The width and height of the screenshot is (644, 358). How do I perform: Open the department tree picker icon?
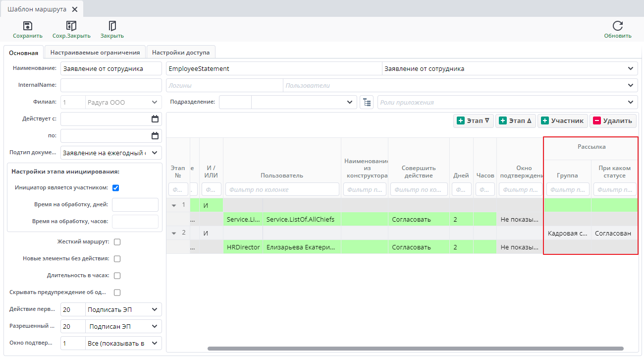click(x=366, y=102)
